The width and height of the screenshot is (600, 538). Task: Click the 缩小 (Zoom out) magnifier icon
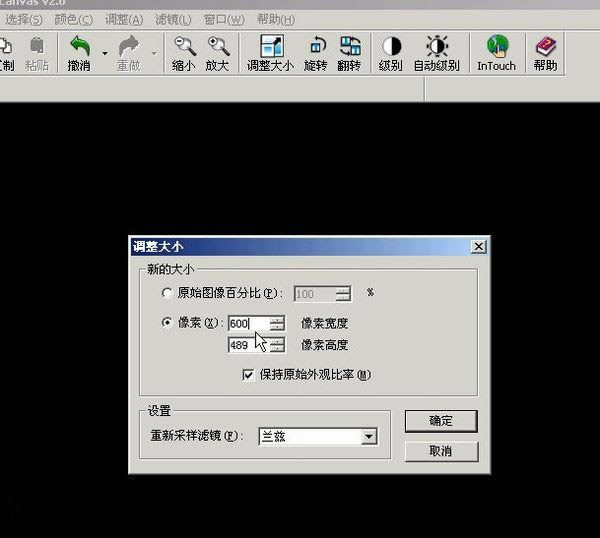coord(185,46)
